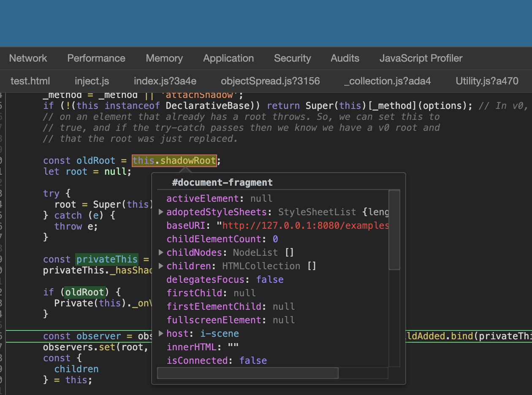Click the firstChild: null property
This screenshot has height=395, width=532.
(x=211, y=293)
